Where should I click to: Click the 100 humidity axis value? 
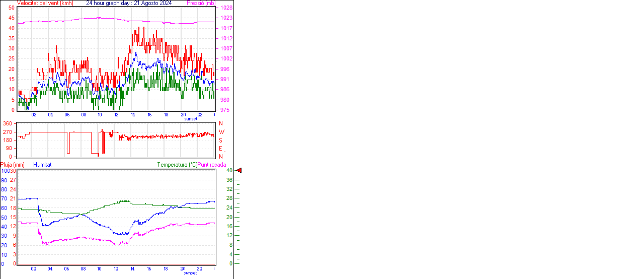pyautogui.click(x=5, y=171)
